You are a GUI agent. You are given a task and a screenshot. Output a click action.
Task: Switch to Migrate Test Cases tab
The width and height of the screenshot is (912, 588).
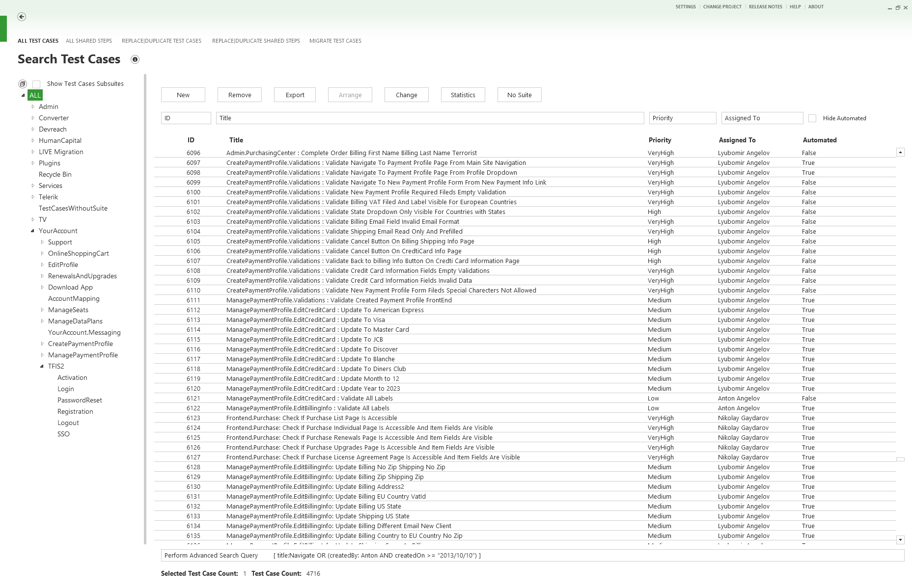point(335,41)
